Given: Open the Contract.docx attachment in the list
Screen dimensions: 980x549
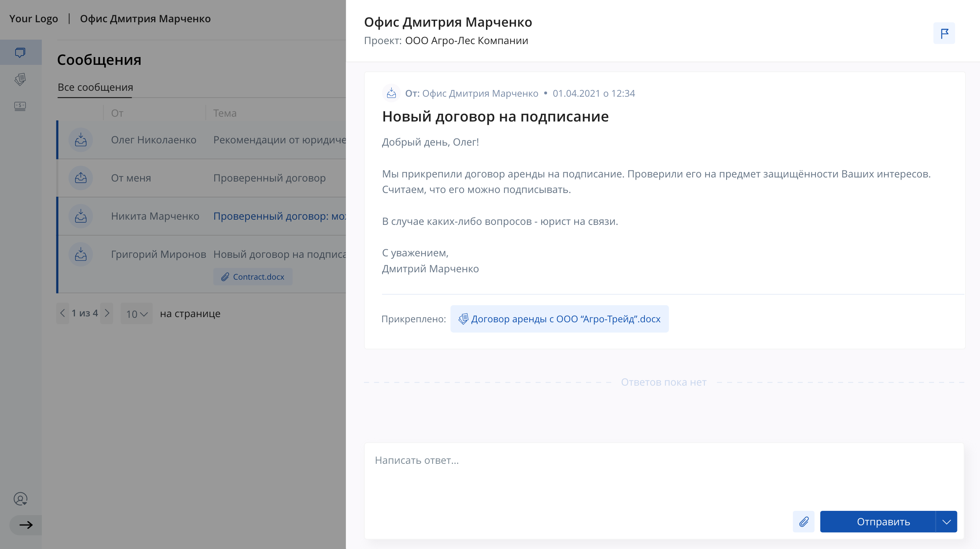Looking at the screenshot, I should [253, 277].
